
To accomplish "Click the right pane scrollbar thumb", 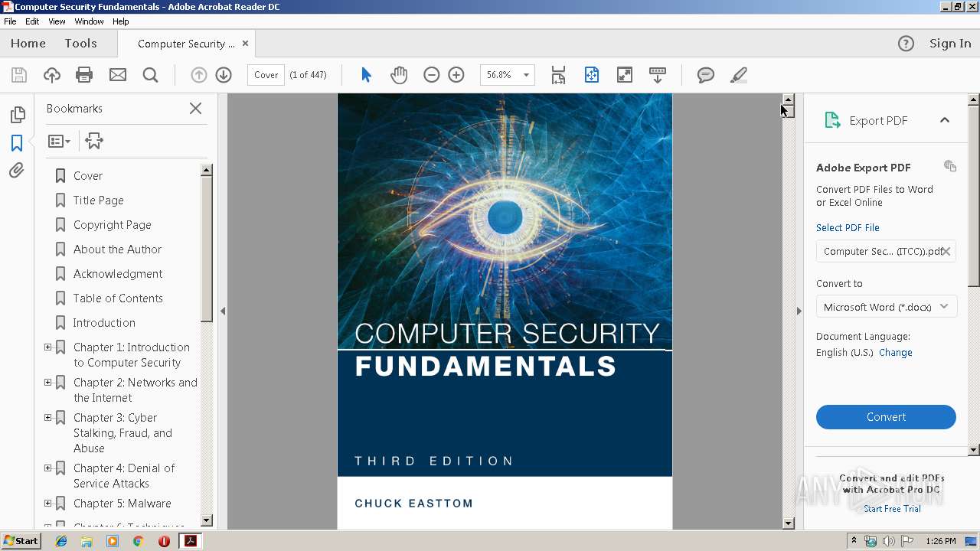I will pyautogui.click(x=974, y=197).
